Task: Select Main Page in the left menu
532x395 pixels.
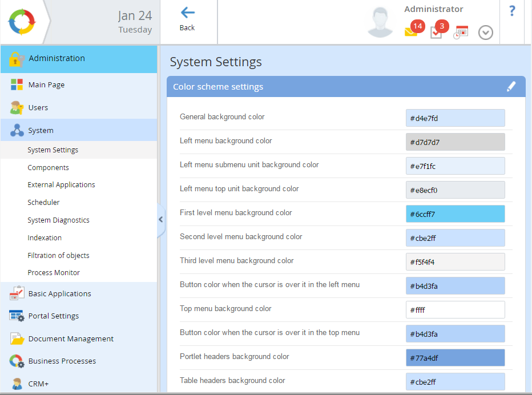Action: (79, 84)
